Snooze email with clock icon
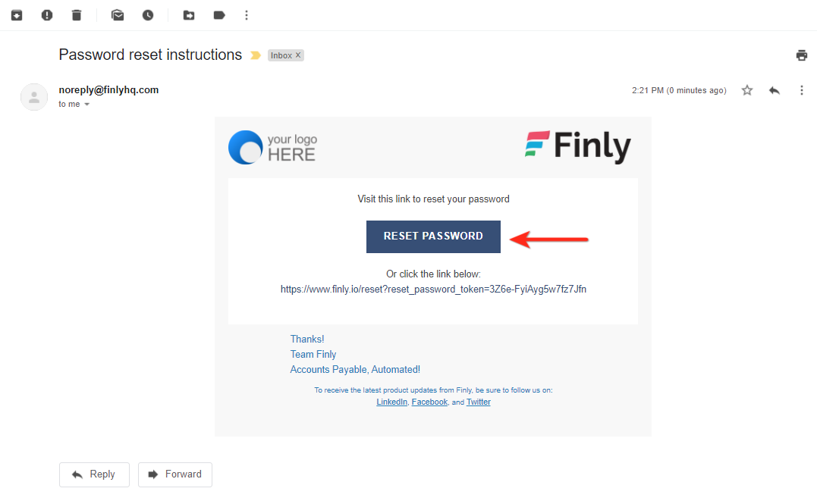This screenshot has width=817, height=504. (148, 15)
